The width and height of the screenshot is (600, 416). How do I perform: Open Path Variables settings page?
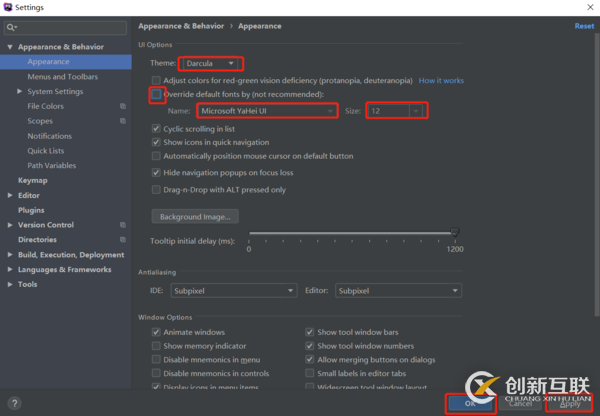[52, 166]
